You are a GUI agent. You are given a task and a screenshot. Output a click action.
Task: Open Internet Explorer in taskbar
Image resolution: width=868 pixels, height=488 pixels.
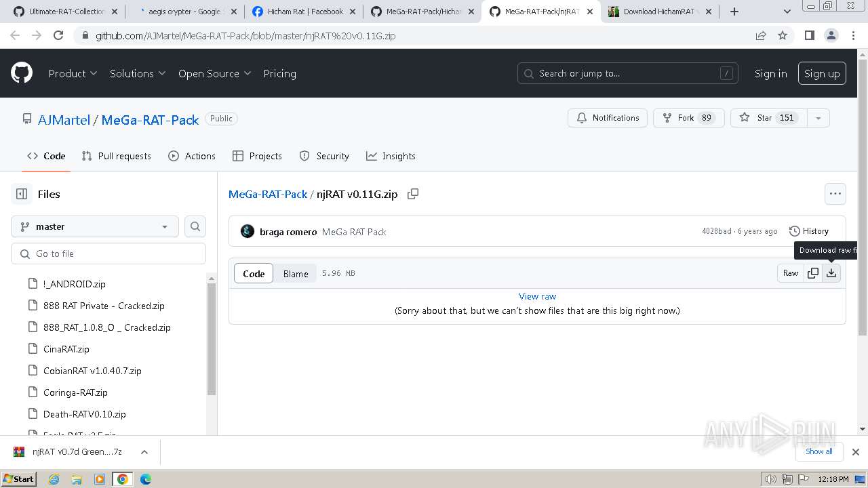(54, 479)
